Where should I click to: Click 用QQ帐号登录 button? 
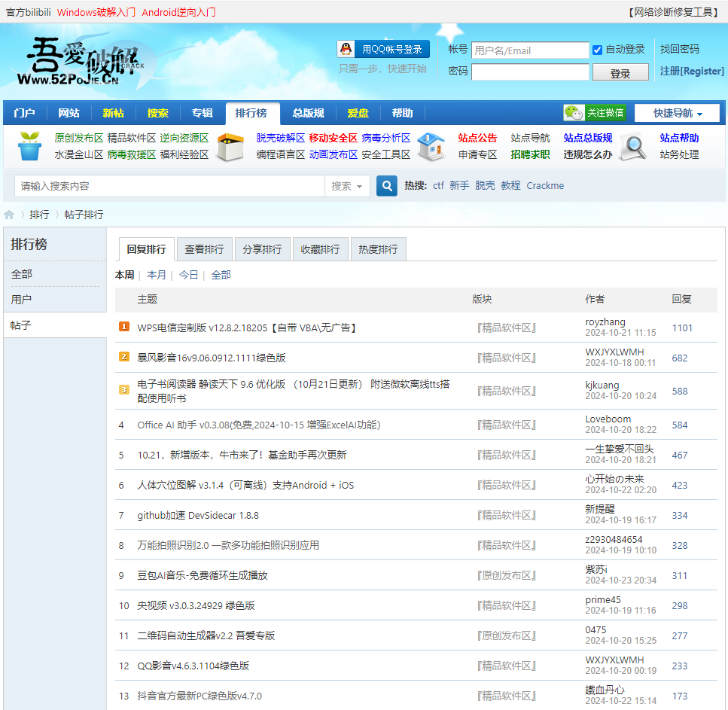tap(383, 49)
